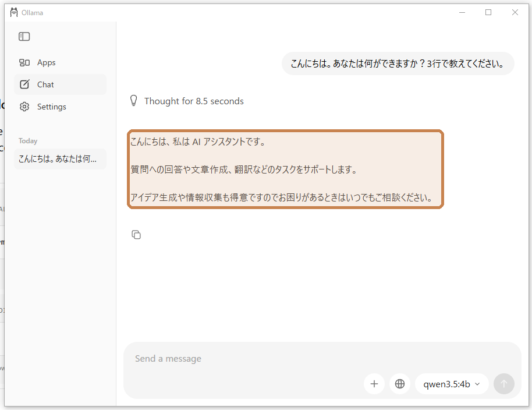Image resolution: width=532 pixels, height=410 pixels.
Task: Click the lightbulb thinking icon
Action: pos(134,101)
